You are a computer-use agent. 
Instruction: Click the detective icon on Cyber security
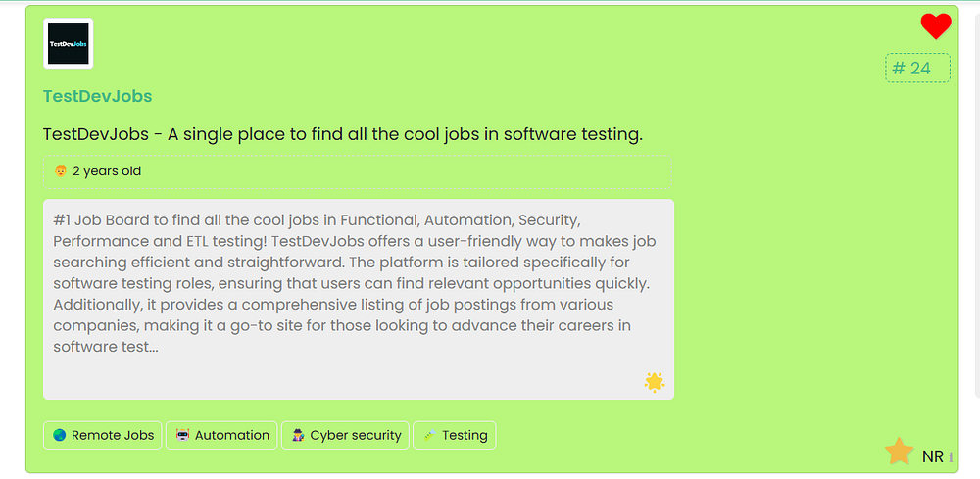298,435
